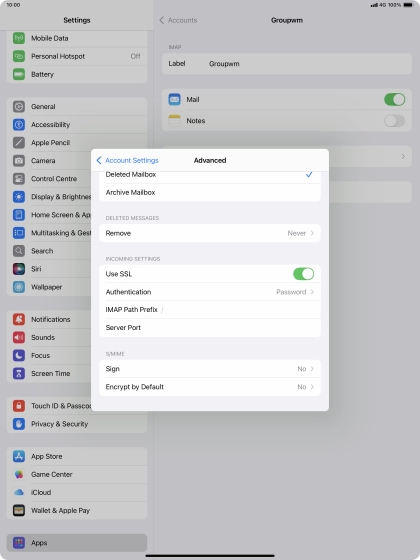Open Remove deleted messages options
The image size is (420, 560).
(x=210, y=233)
